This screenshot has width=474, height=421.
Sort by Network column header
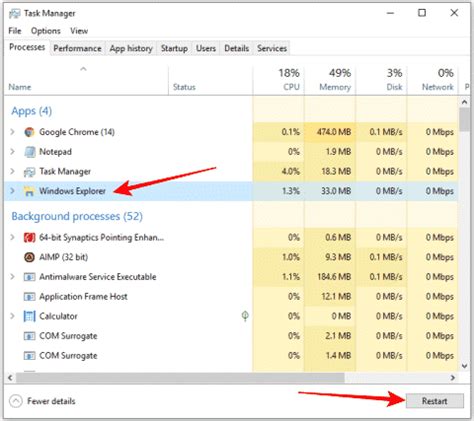point(432,80)
